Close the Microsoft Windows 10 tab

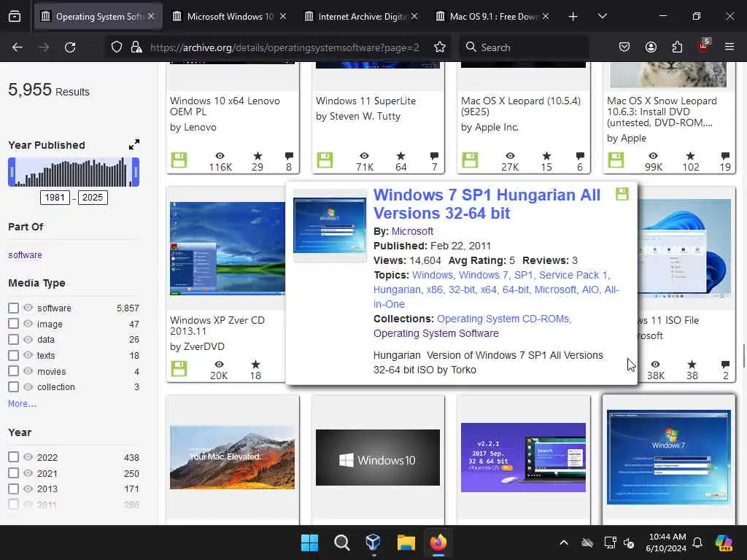click(x=283, y=16)
